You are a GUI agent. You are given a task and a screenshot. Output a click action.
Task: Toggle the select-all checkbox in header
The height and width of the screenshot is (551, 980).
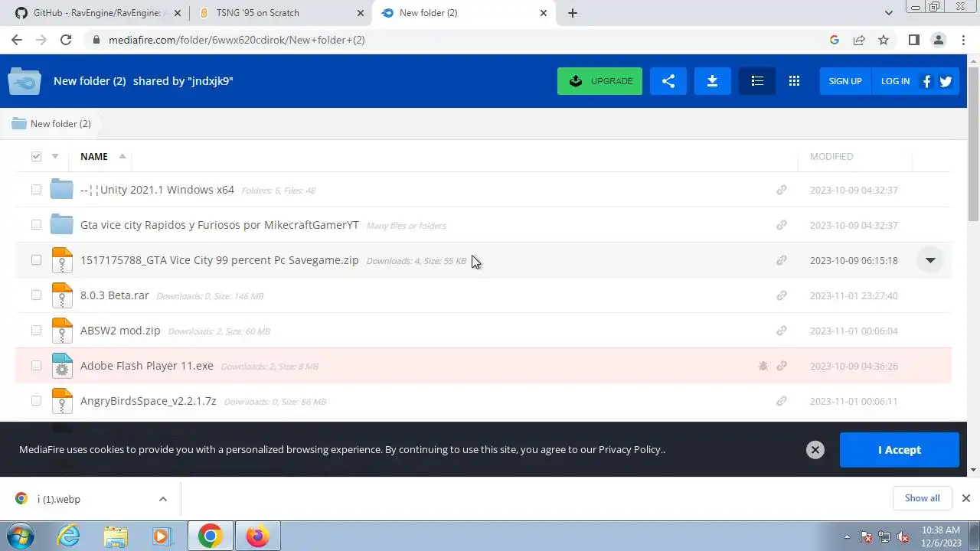point(36,156)
